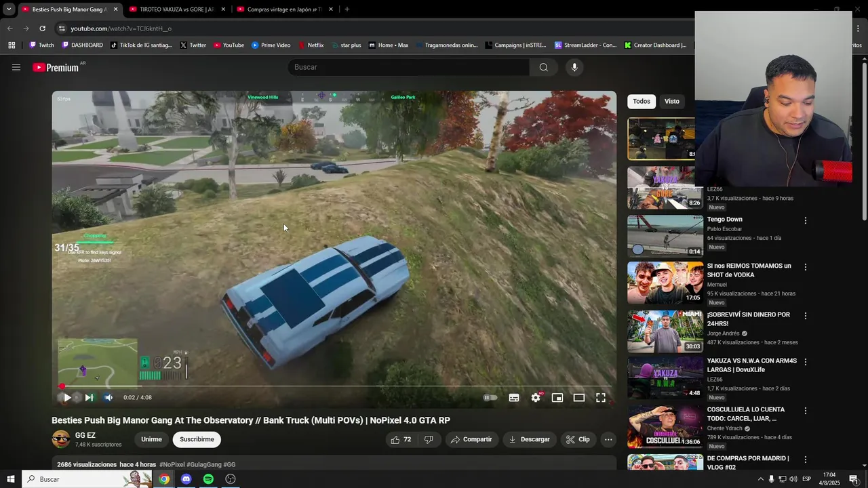Screen dimensions: 868x488
Task: Open options for Cosculluela video
Action: [806, 411]
